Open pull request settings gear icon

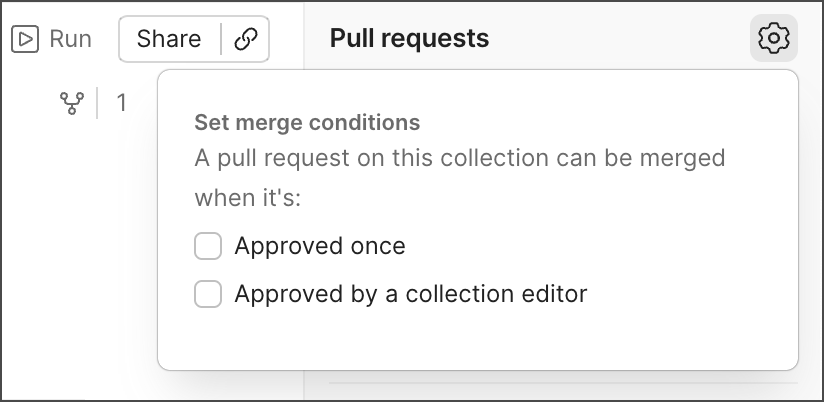[x=774, y=38]
